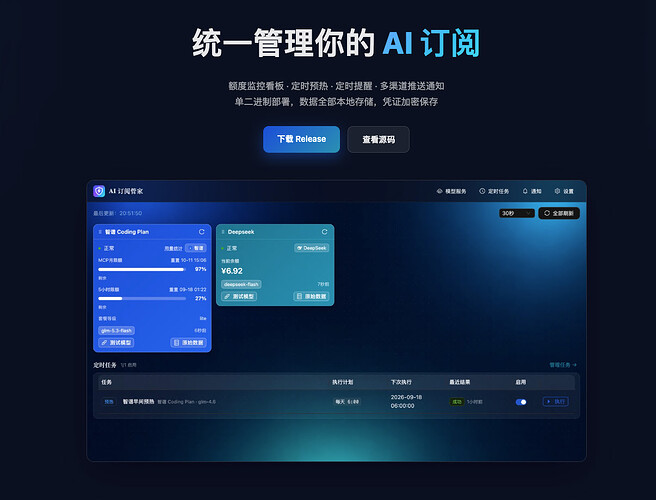Expand the 30秒 refresh interval dropdown
Viewport: 656px width, 500px height.
coord(517,213)
